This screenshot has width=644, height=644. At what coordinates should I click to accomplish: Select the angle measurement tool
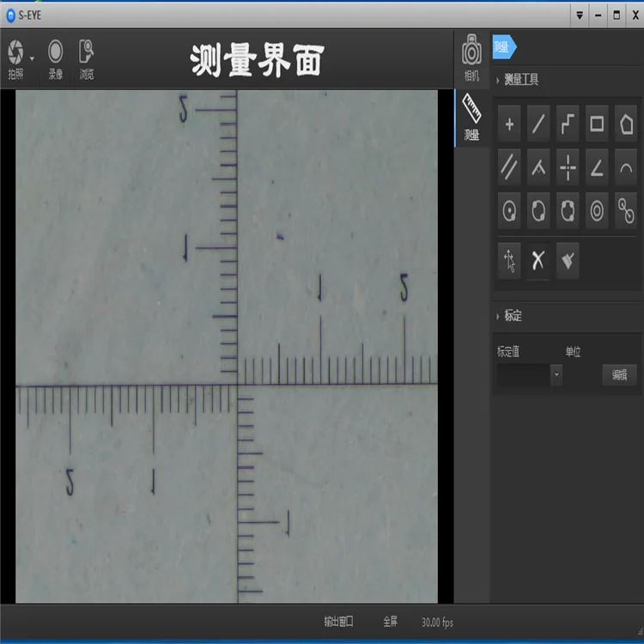coord(597,167)
